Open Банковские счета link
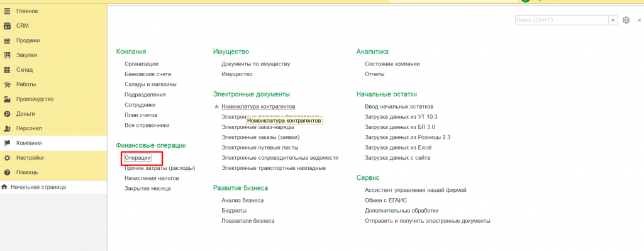644x251 pixels. (148, 74)
